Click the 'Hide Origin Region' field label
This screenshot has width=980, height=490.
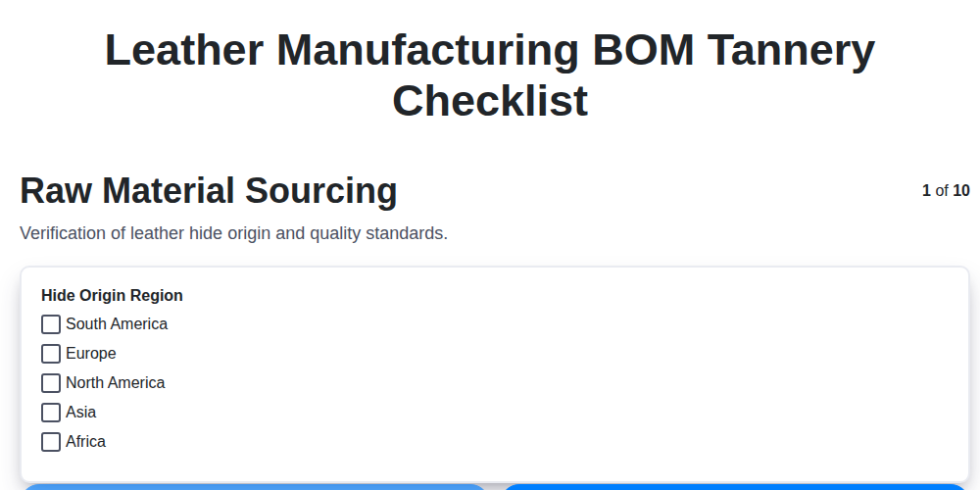[112, 296]
